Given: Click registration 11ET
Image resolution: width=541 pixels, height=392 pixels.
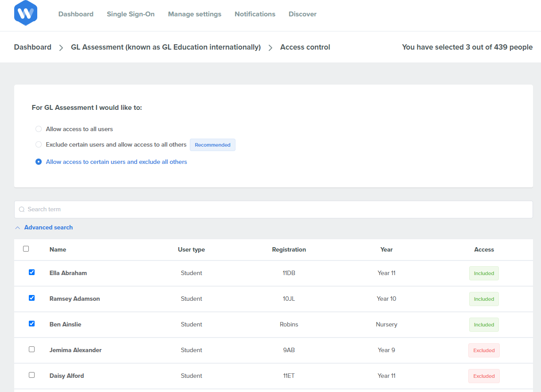Looking at the screenshot, I should 289,376.
